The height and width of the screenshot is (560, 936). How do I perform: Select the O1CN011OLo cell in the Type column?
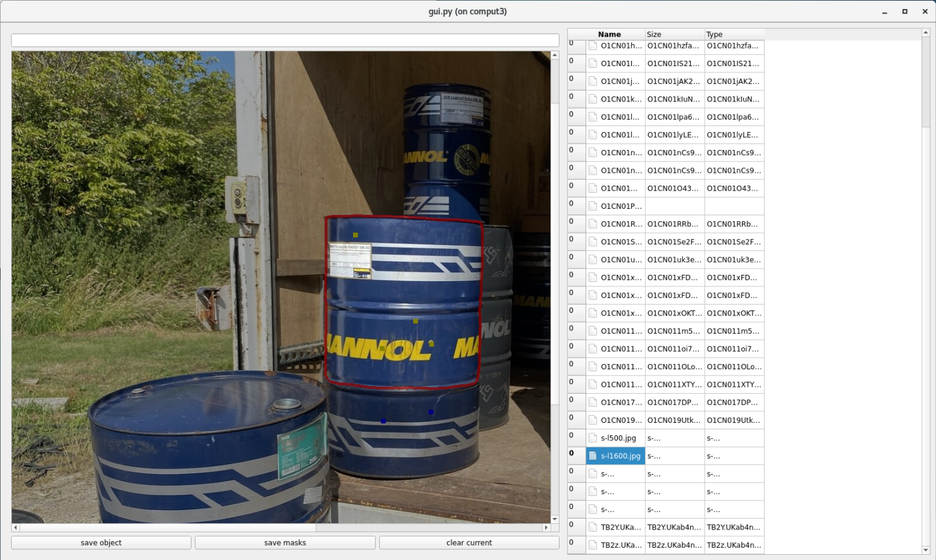click(x=734, y=367)
